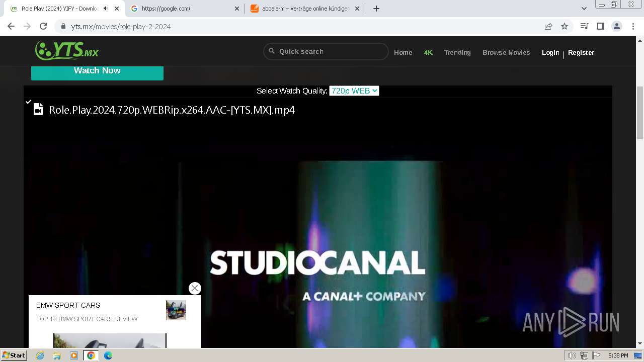
Task: Open Browse Movies
Action: click(506, 52)
